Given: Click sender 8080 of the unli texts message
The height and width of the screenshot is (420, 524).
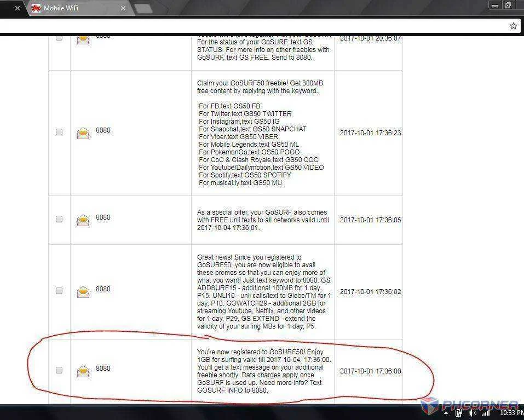Looking at the screenshot, I should 103,217.
